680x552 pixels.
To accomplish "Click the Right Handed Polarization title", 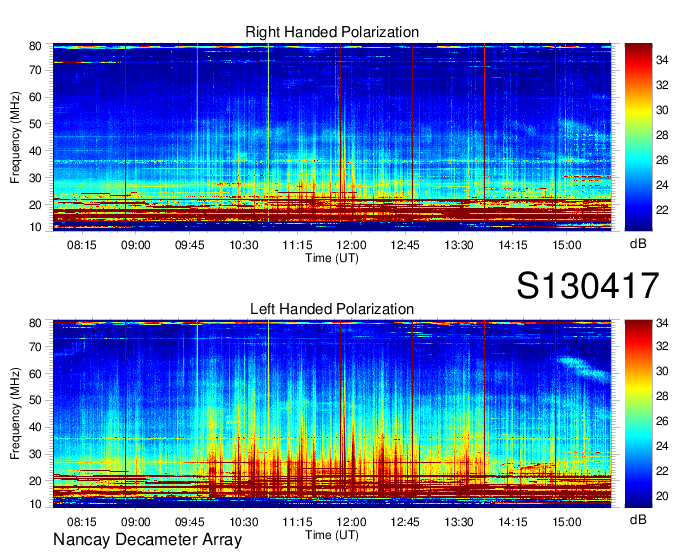I will 332,32.
